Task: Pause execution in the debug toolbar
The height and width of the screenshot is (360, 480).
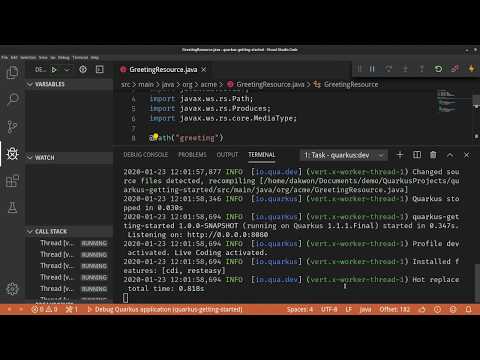Action: (372, 69)
